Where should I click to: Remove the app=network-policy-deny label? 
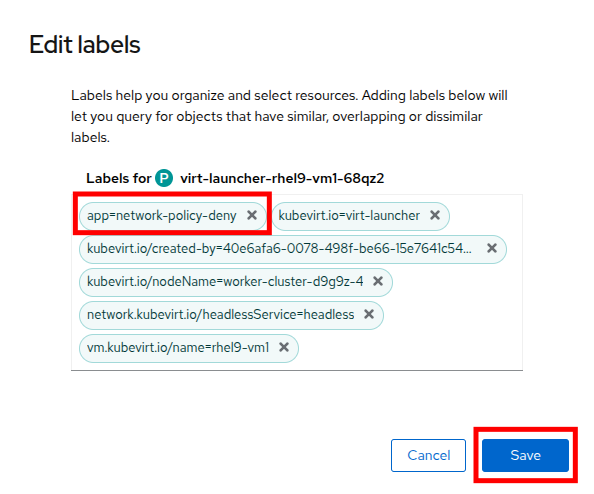coord(252,215)
